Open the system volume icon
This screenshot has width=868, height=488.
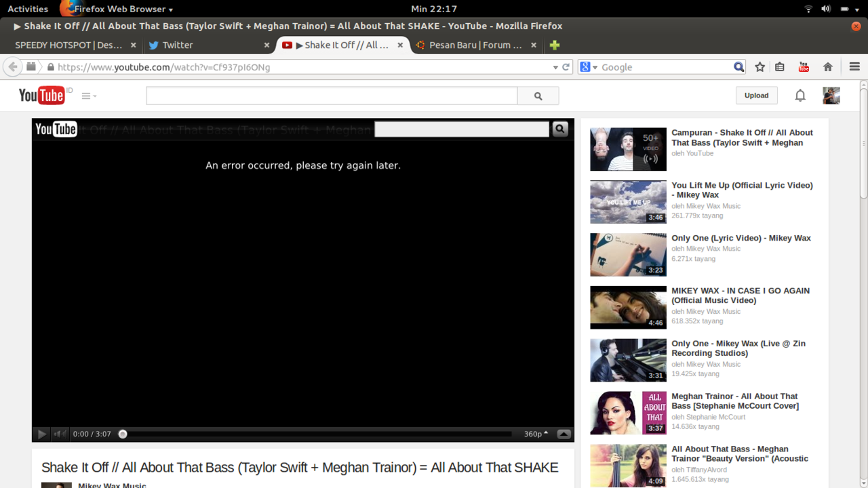[826, 9]
